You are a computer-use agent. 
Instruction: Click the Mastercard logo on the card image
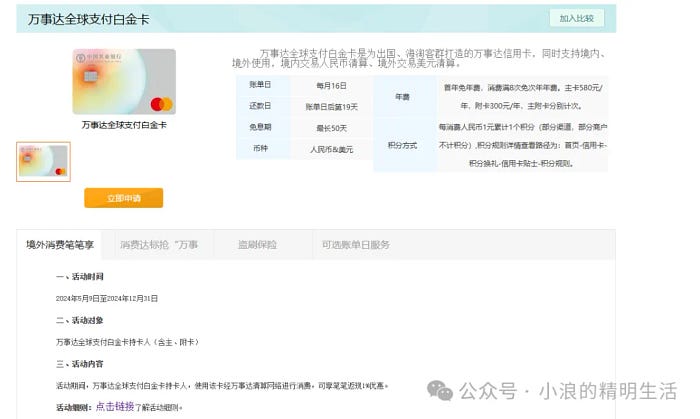(x=161, y=104)
